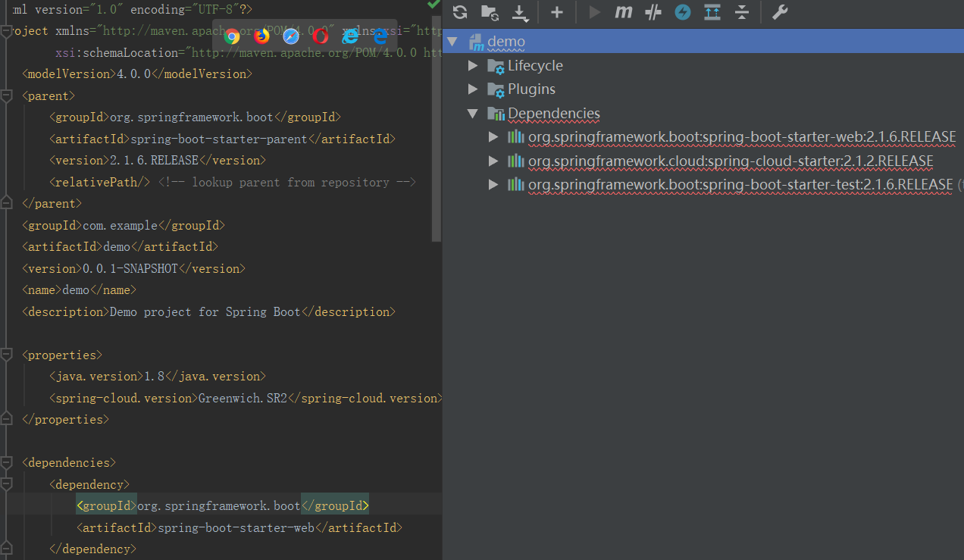Click the spring-boot-starter-web artifactId line
The width and height of the screenshot is (964, 560).
pos(239,527)
